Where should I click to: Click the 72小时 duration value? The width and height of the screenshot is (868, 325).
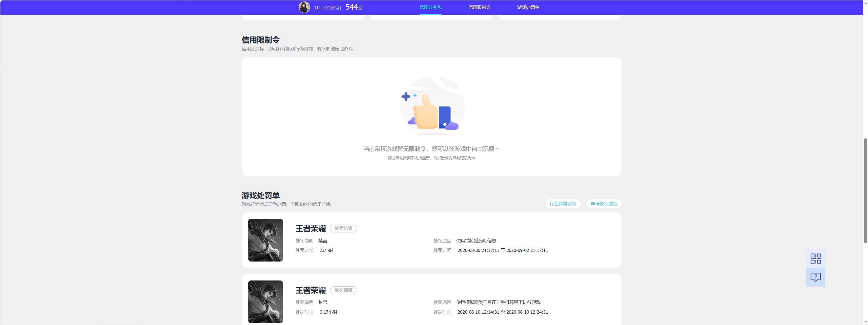[326, 250]
